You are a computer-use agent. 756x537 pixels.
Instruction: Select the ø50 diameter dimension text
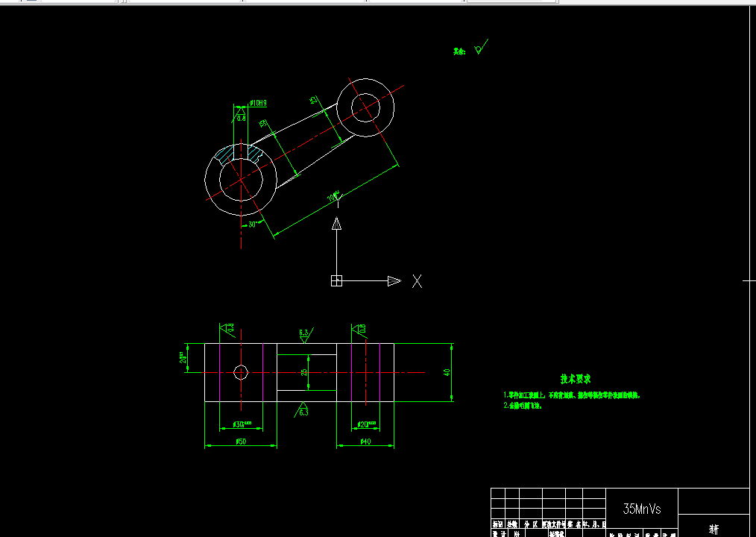tap(241, 442)
